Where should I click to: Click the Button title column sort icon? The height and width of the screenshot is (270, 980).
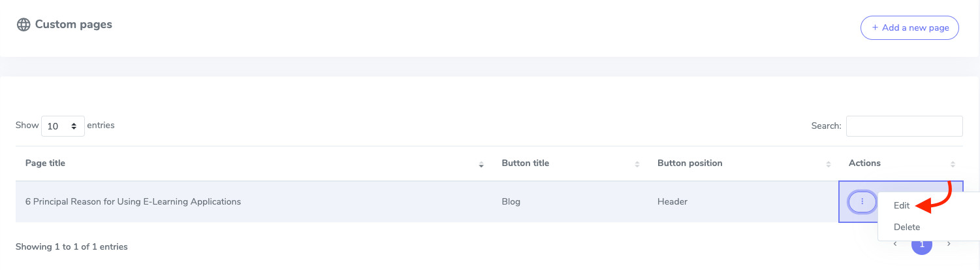tap(637, 164)
